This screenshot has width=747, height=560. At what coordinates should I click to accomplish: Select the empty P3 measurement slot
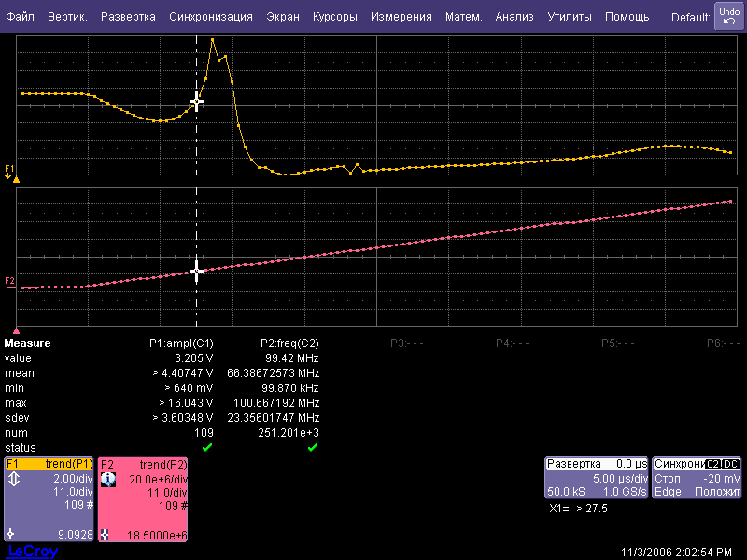point(406,343)
